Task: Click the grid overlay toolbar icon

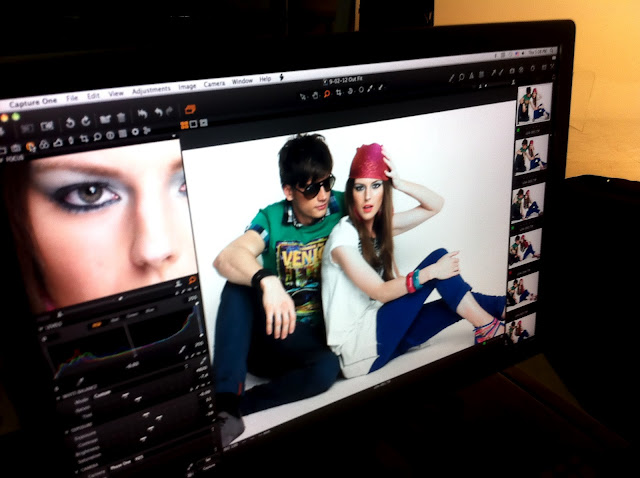Action: [481, 74]
